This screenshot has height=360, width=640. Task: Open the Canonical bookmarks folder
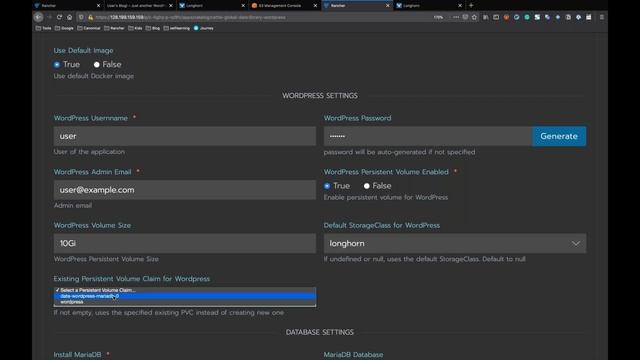pos(89,28)
